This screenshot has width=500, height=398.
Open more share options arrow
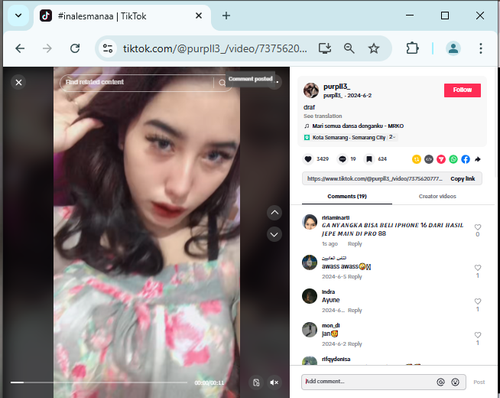[x=478, y=159]
